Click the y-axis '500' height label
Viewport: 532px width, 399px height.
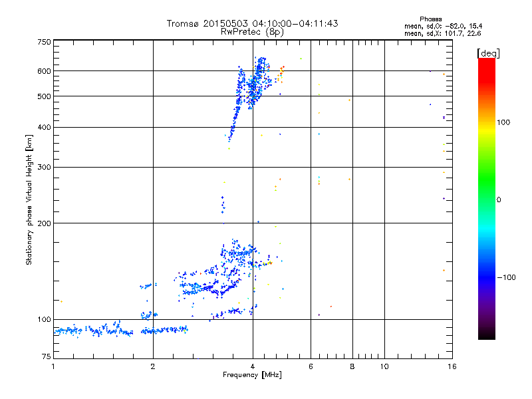coord(44,96)
